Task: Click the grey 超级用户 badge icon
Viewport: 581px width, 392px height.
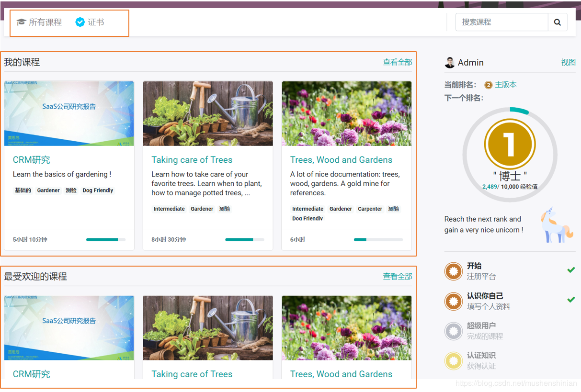Action: click(453, 331)
